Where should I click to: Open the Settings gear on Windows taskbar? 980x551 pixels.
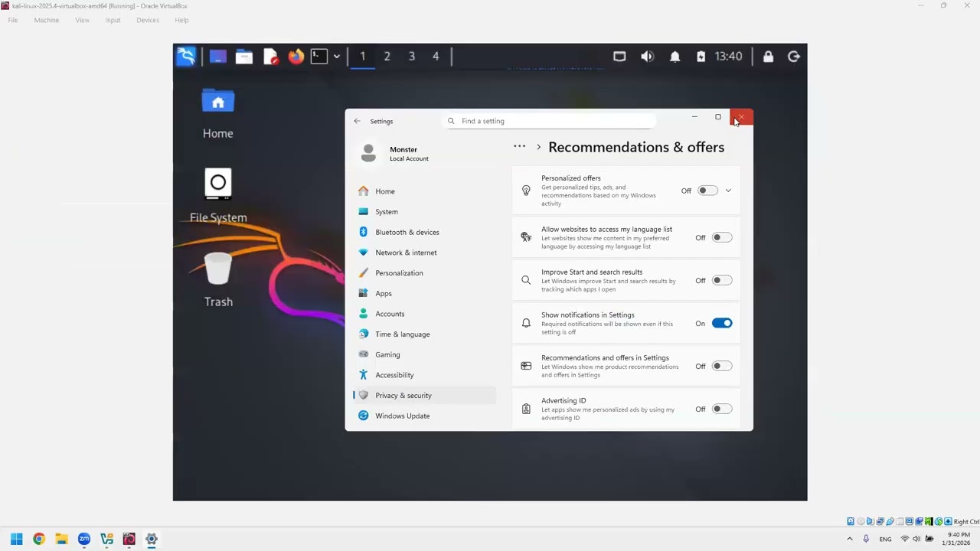152,539
